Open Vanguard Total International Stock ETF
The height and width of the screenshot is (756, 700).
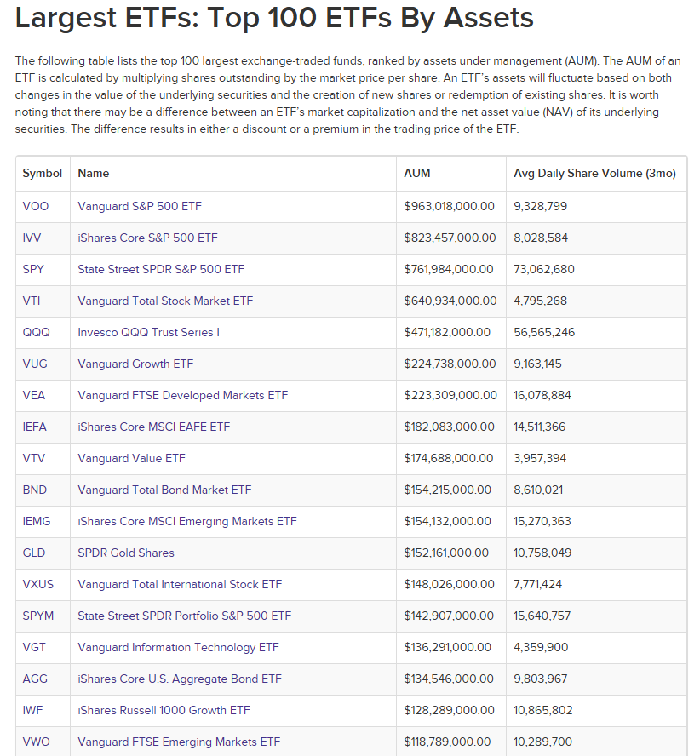click(180, 584)
